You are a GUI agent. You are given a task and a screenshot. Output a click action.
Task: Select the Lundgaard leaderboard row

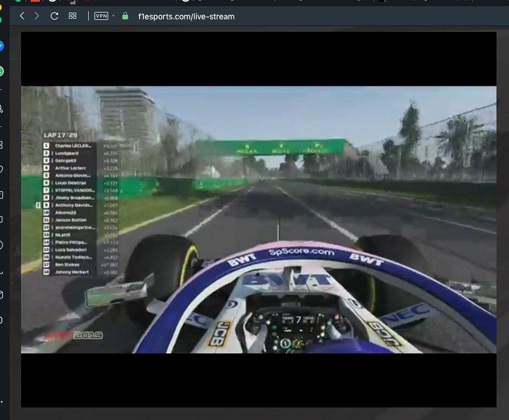pyautogui.click(x=80, y=153)
